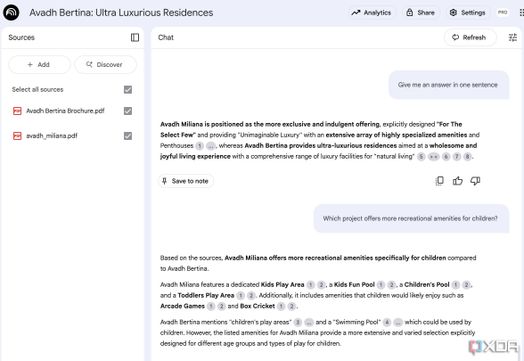524x361 pixels.
Task: Click PDF icon of avadh_miliana.pdf
Action: pos(17,136)
